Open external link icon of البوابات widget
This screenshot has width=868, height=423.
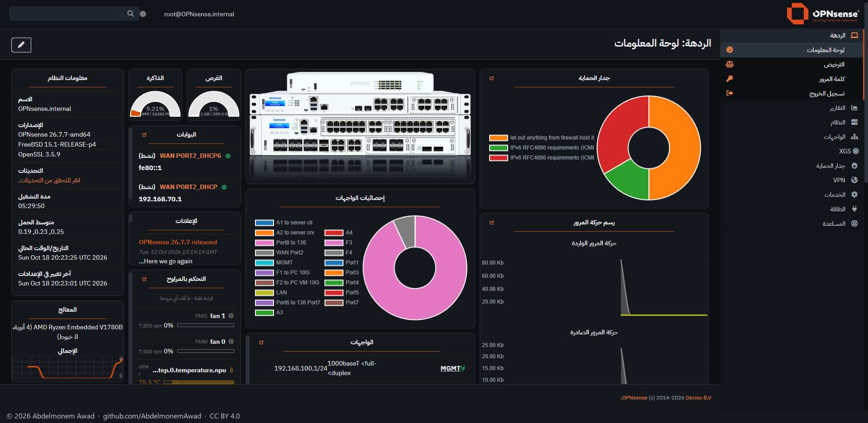pyautogui.click(x=144, y=135)
